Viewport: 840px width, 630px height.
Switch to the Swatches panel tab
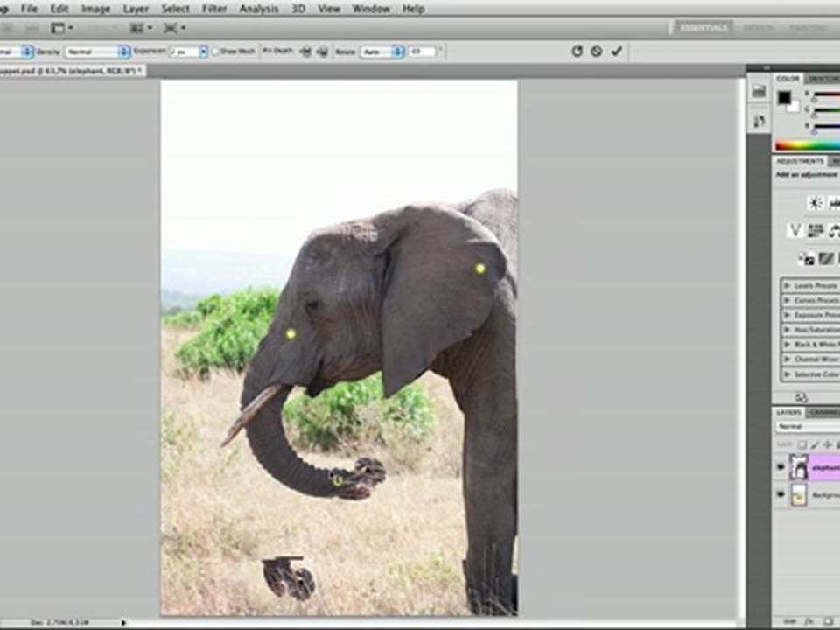click(x=822, y=79)
